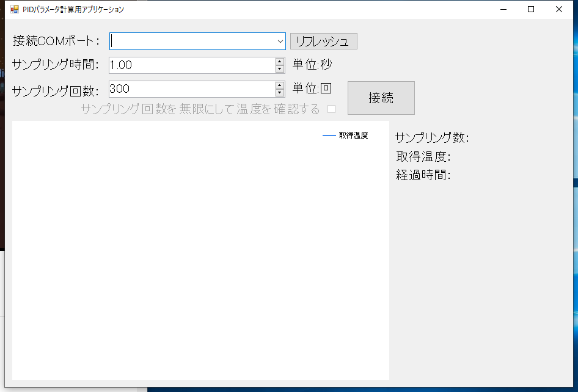The image size is (578, 392).
Task: Minimize the PID parameter application window
Action: click(x=503, y=9)
